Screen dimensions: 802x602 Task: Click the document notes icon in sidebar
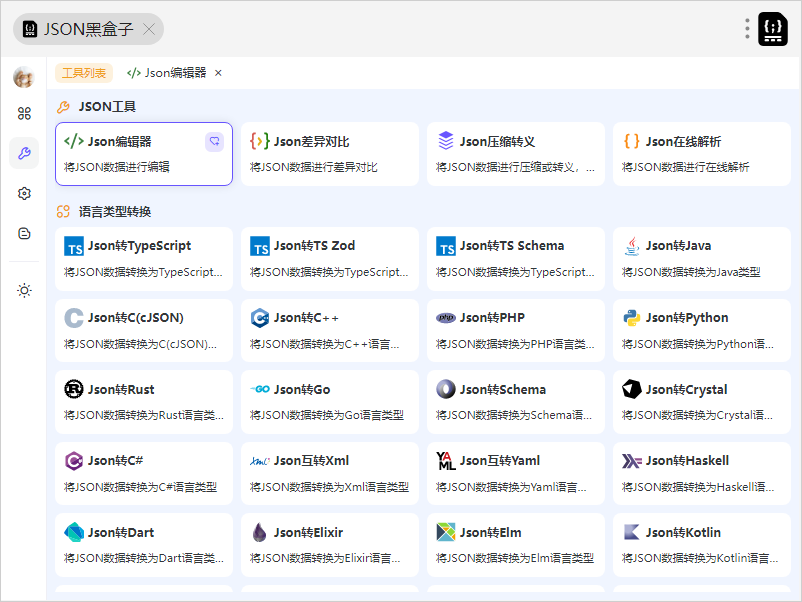pyautogui.click(x=24, y=233)
